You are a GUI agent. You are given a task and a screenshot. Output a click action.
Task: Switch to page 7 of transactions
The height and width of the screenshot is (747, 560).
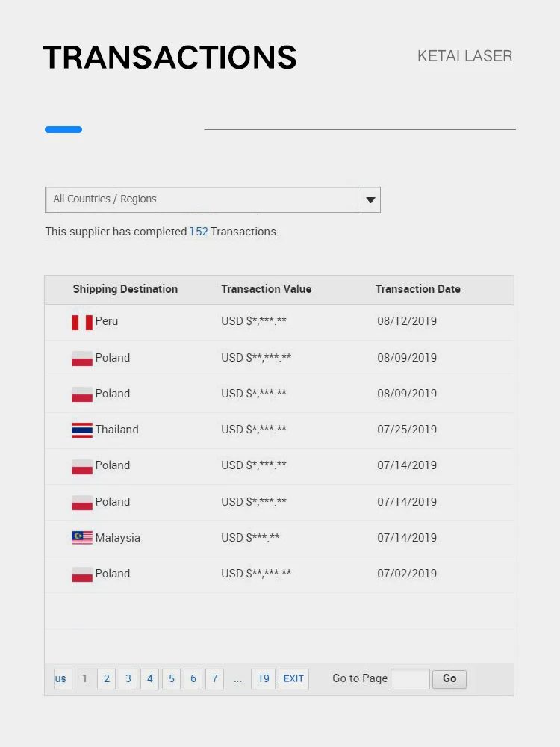[215, 678]
